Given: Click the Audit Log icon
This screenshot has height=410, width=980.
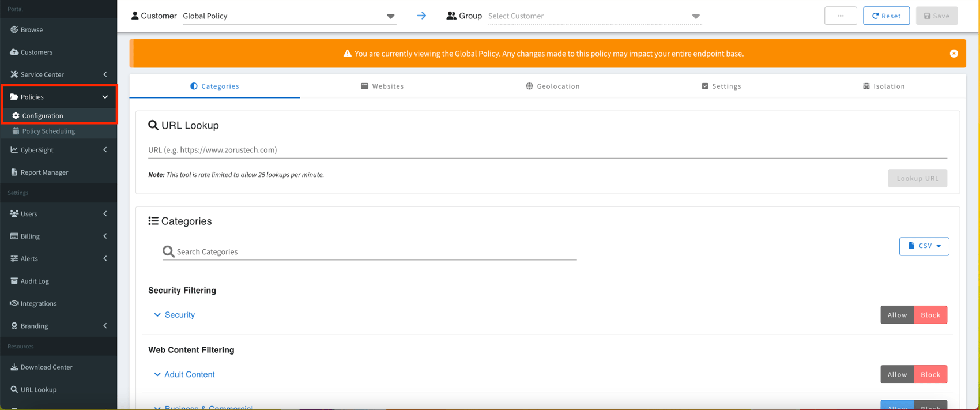Looking at the screenshot, I should point(14,281).
